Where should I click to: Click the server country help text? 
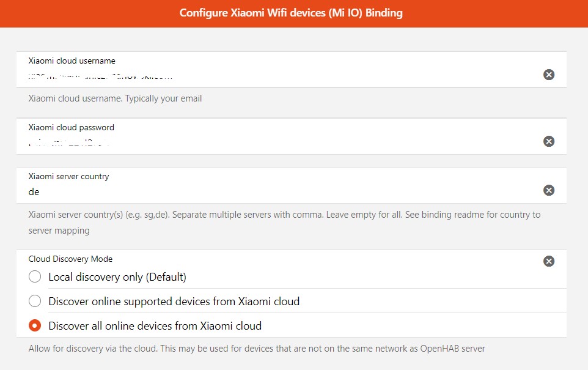coord(284,223)
